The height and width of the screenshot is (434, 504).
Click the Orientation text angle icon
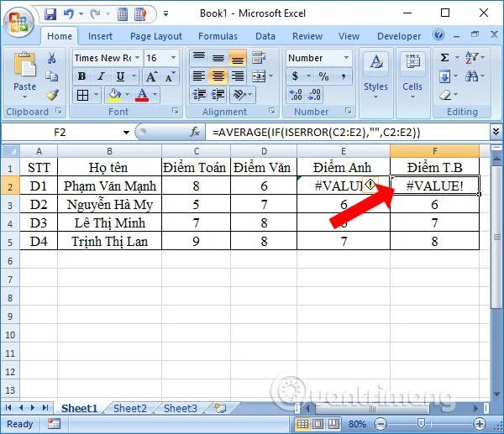pyautogui.click(x=239, y=95)
